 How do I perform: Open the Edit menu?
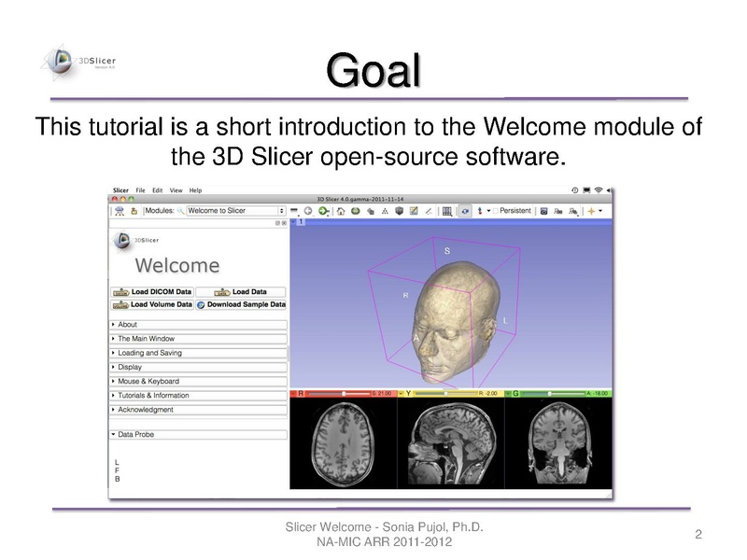tap(158, 190)
